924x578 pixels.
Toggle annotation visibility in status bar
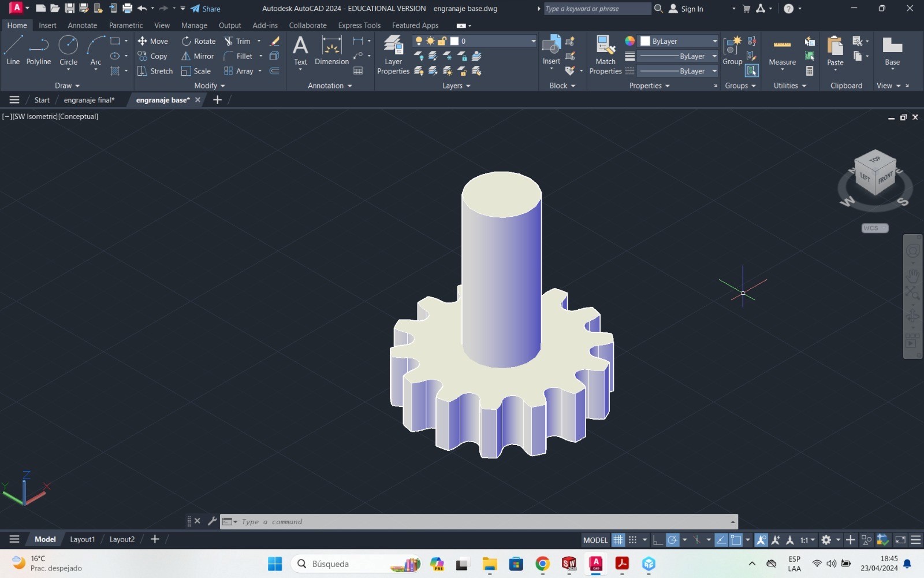tap(761, 540)
